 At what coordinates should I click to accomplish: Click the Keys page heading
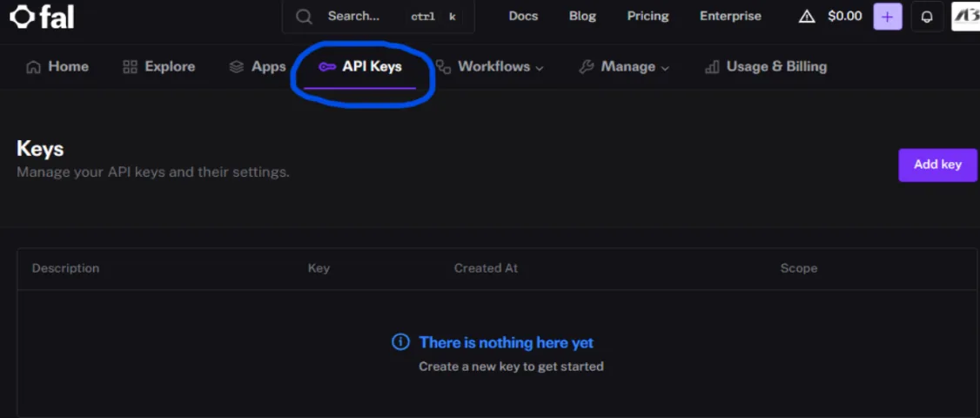(40, 149)
